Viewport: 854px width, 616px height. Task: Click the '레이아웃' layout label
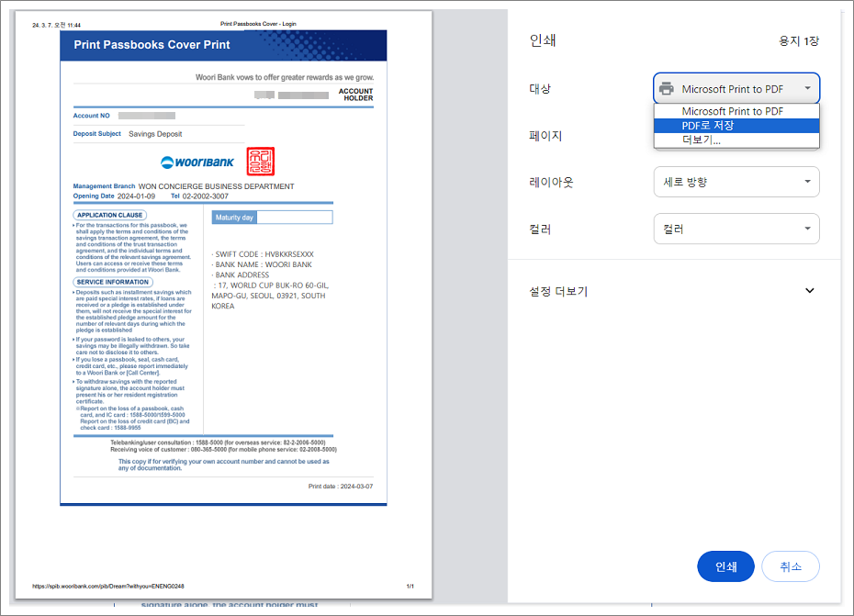(551, 182)
